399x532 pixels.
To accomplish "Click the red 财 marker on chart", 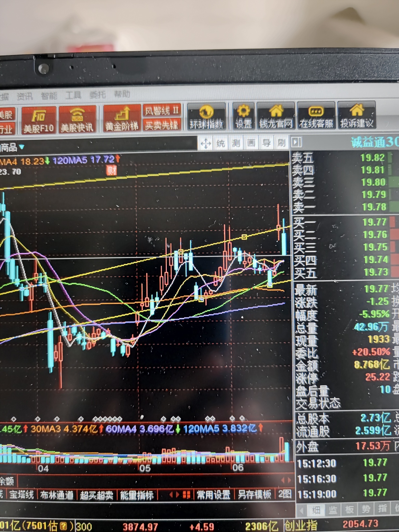I will coord(112,171).
